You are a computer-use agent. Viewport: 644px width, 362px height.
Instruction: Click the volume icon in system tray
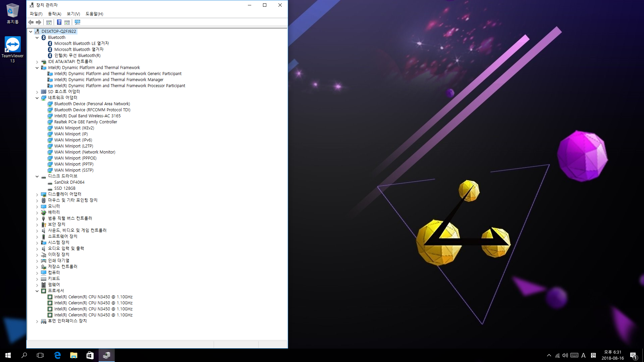(x=565, y=355)
